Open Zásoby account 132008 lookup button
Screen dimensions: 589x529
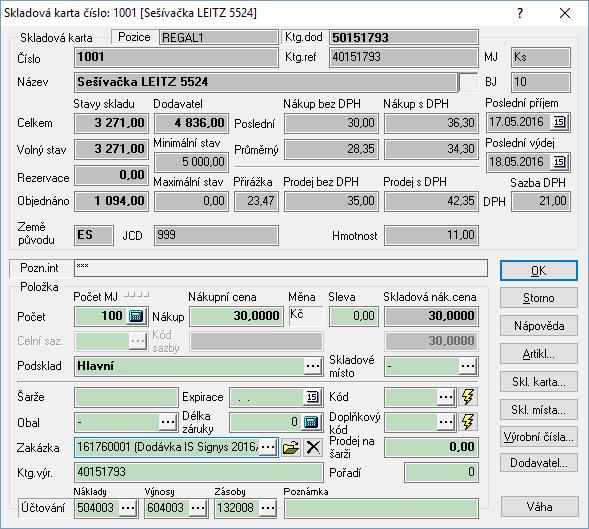click(268, 508)
